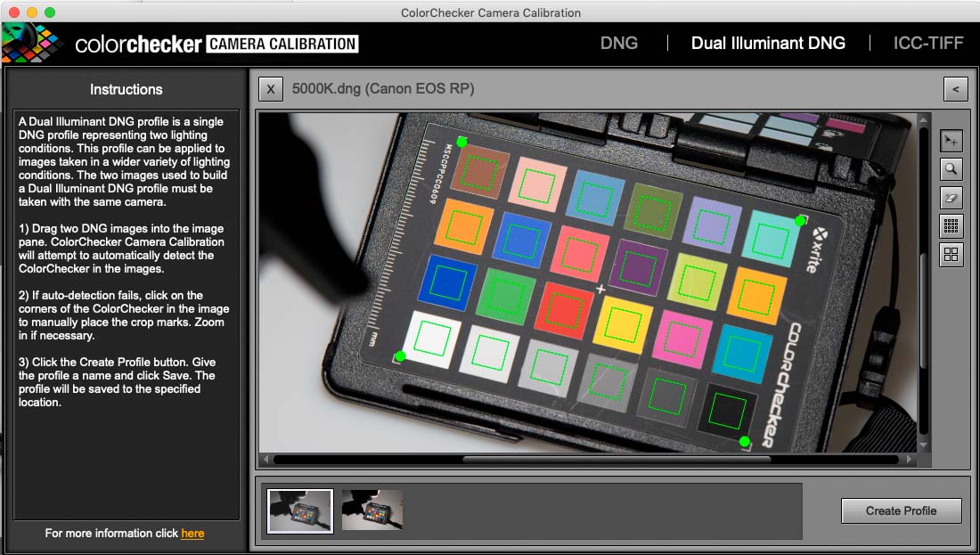Click the green crop marker near the black patch
Image resolution: width=980 pixels, height=555 pixels.
pyautogui.click(x=745, y=442)
